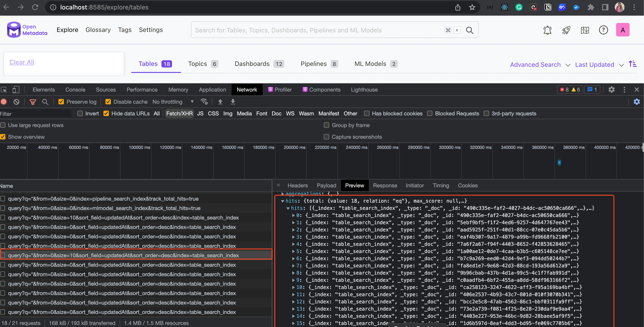Click the OpenMetadata notifications bell

[x=548, y=30]
